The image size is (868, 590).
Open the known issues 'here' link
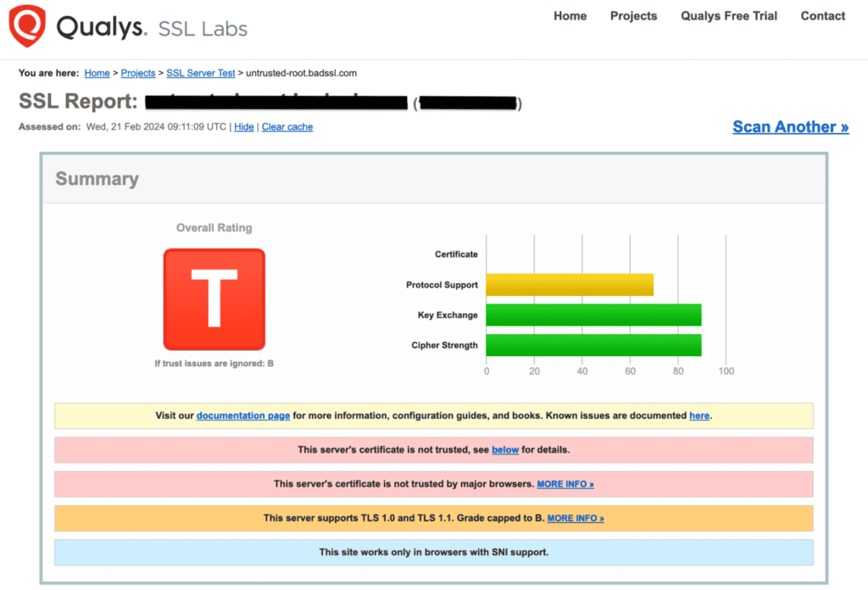tap(699, 415)
